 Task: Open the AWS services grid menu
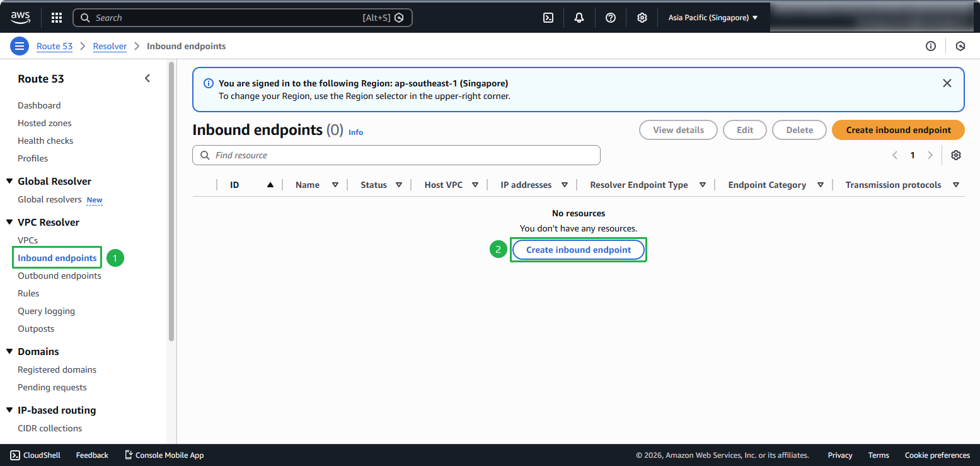pyautogui.click(x=57, y=18)
